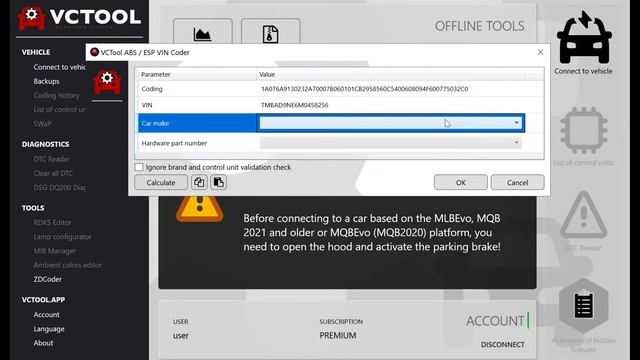
Task: Click the Calculate button
Action: click(161, 182)
